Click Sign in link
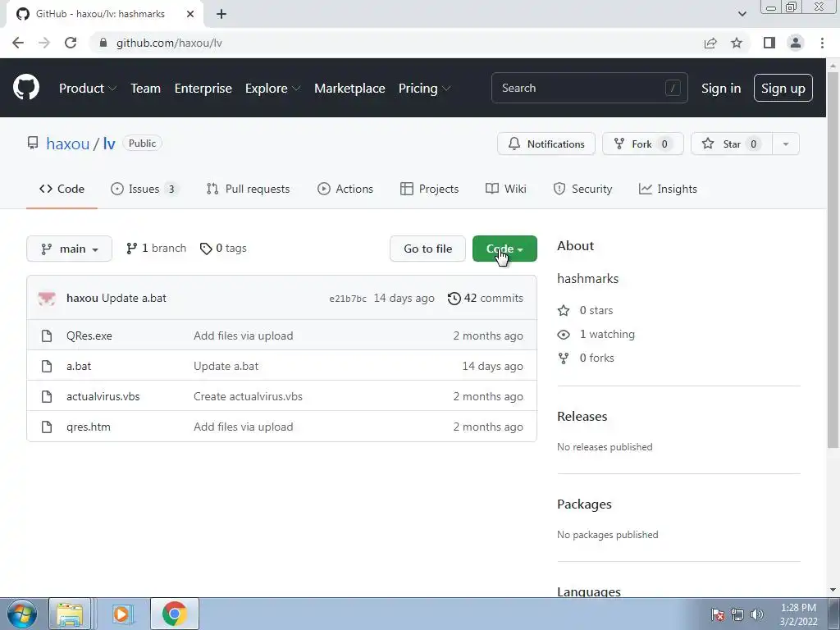The image size is (840, 630). pos(721,88)
